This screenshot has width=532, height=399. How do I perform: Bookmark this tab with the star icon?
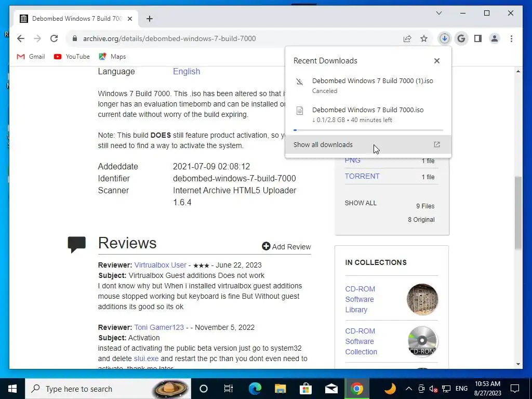[x=424, y=38]
